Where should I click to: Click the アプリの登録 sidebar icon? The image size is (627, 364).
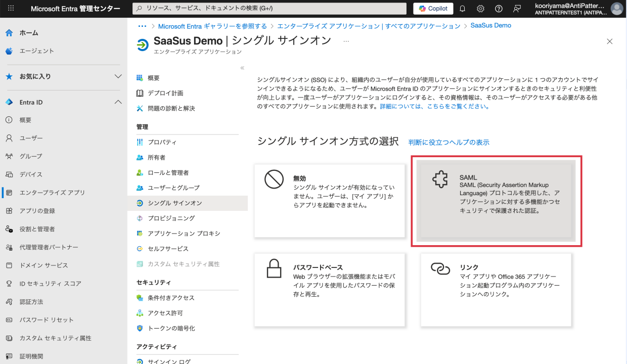(9, 211)
